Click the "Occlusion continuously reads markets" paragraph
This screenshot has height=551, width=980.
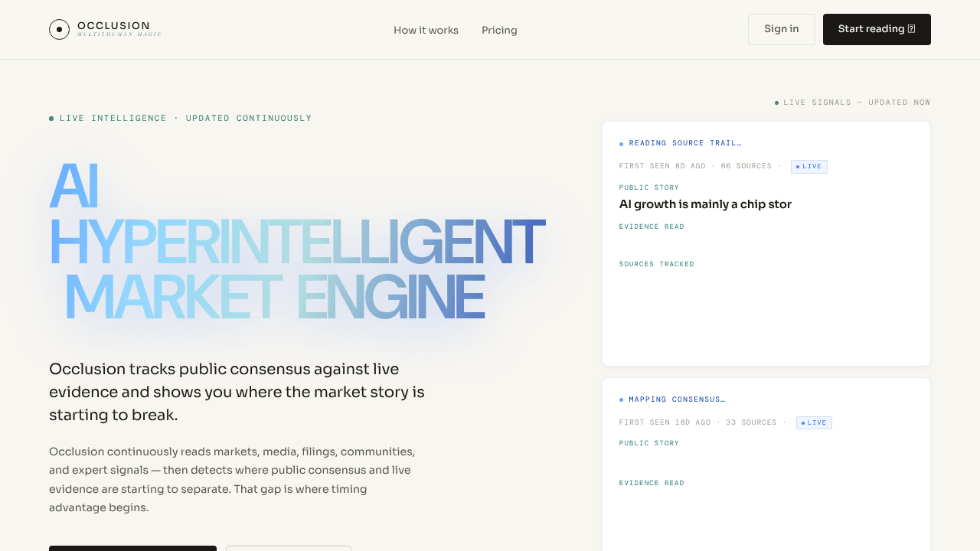coord(232,479)
